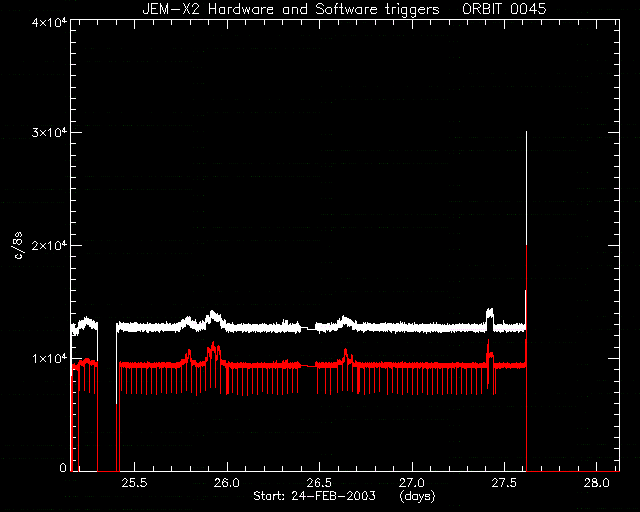
Task: Click the 2×10⁴ y-axis tick label
Action: click(x=49, y=246)
